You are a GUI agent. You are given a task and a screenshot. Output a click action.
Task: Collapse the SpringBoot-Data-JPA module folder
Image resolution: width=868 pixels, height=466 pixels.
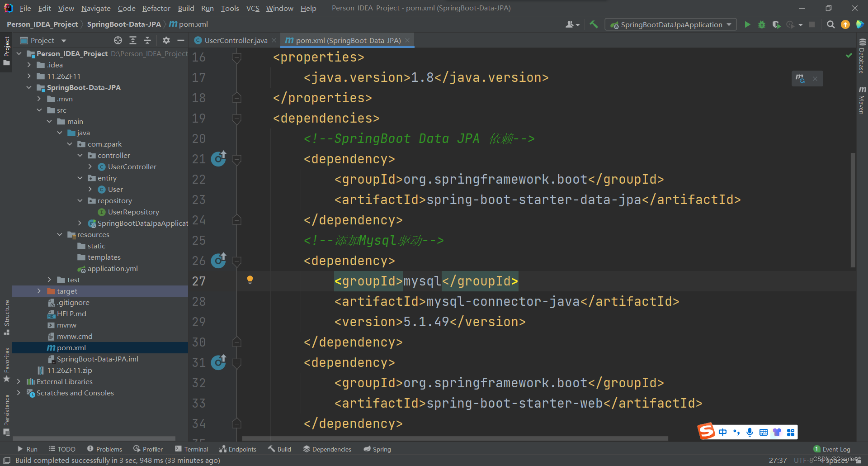tap(29, 87)
